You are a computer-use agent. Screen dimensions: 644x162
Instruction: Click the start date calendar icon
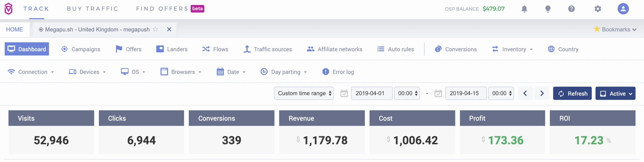click(x=344, y=93)
